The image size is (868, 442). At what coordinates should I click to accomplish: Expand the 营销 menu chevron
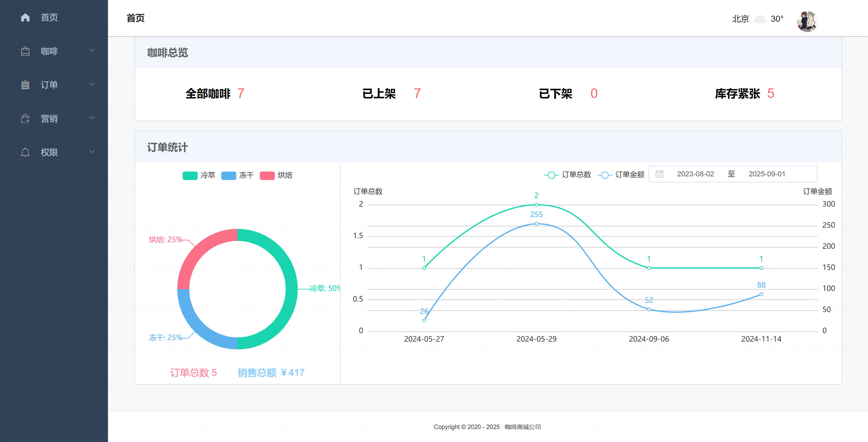click(x=92, y=118)
